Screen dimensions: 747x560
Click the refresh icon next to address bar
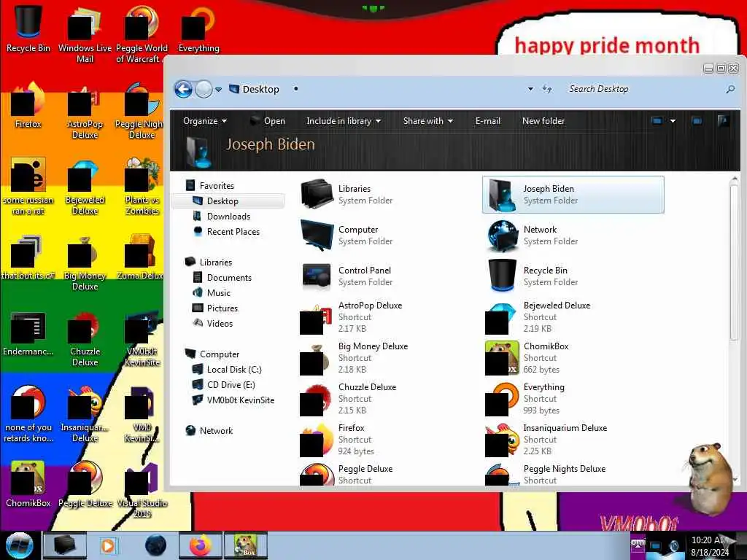(547, 89)
